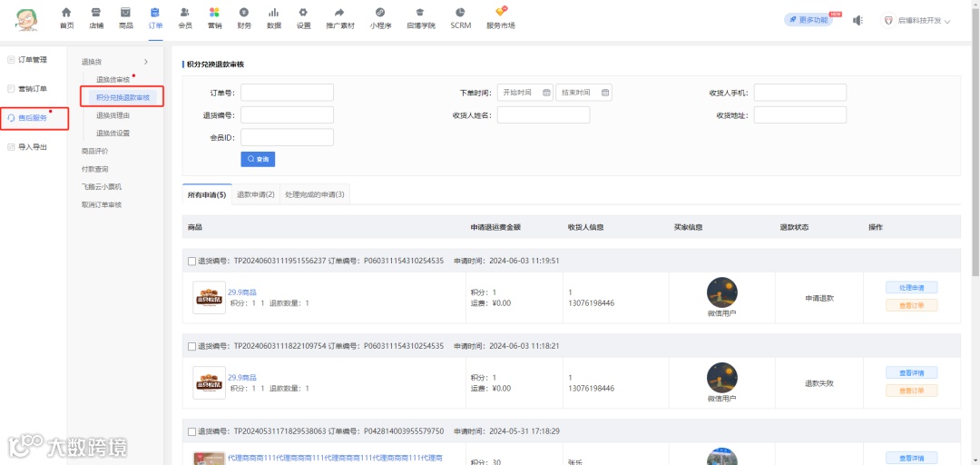The width and height of the screenshot is (980, 465).
Task: Open the 开始时间 date picker
Action: [x=525, y=93]
